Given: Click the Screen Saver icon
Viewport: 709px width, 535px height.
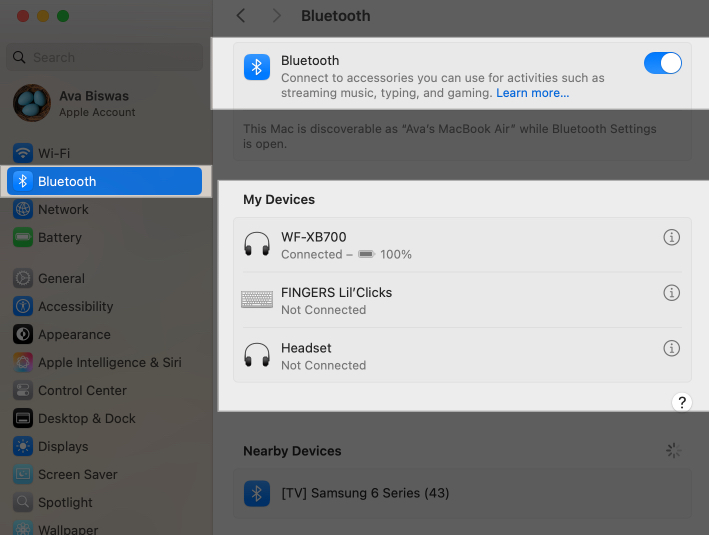Looking at the screenshot, I should click(x=23, y=474).
